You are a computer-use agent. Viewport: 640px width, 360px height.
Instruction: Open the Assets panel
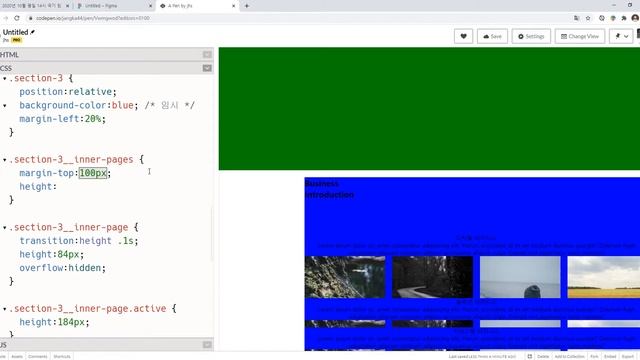coord(17,356)
